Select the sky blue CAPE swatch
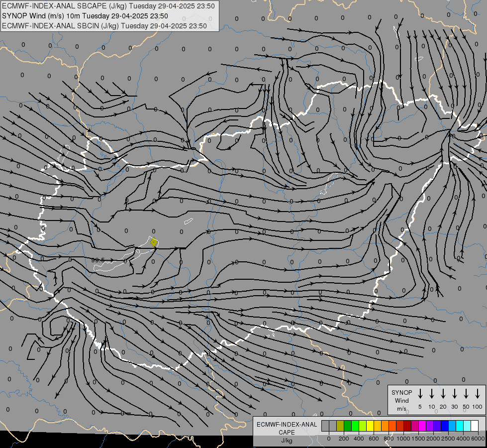487x448 pixels. click(452, 426)
